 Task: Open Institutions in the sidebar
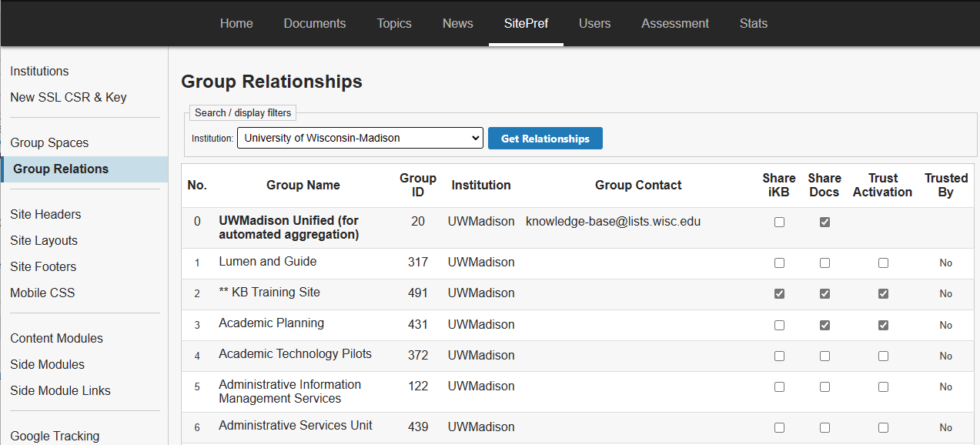pyautogui.click(x=39, y=71)
